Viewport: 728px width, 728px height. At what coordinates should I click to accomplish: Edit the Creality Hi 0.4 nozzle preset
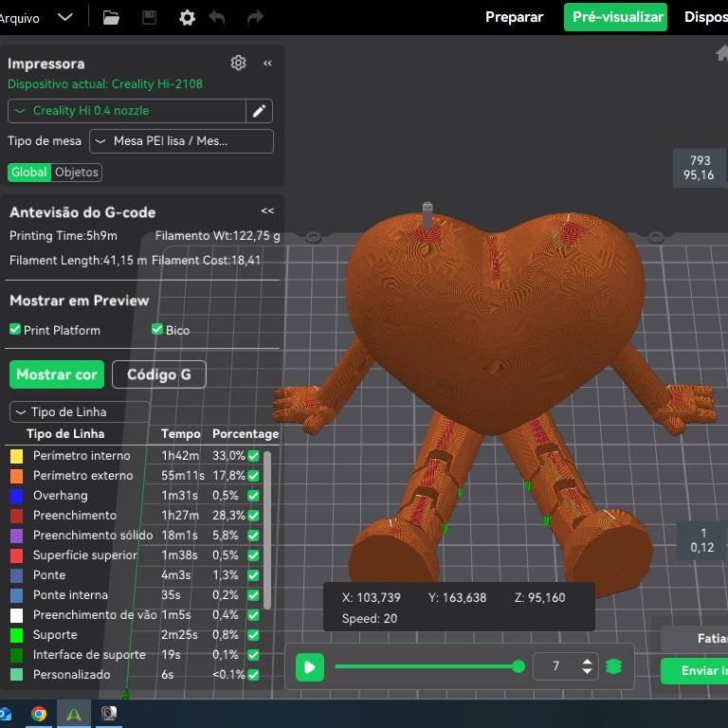[259, 111]
